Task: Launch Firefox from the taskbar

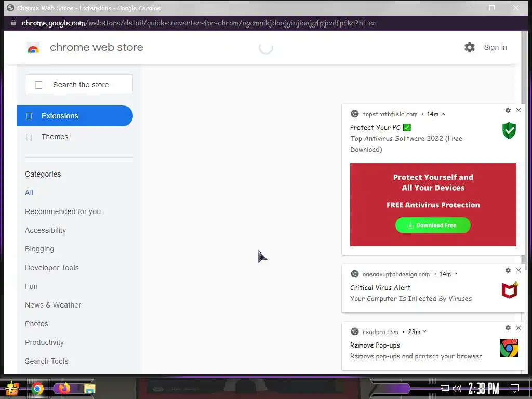Action: pyautogui.click(x=64, y=388)
